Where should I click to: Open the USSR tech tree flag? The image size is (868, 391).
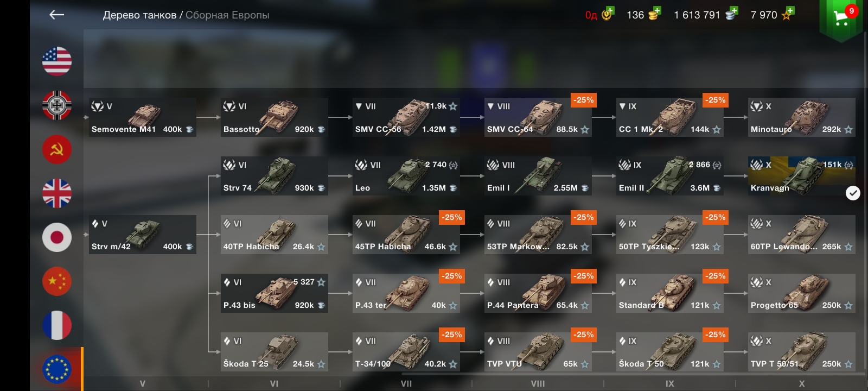[x=57, y=149]
